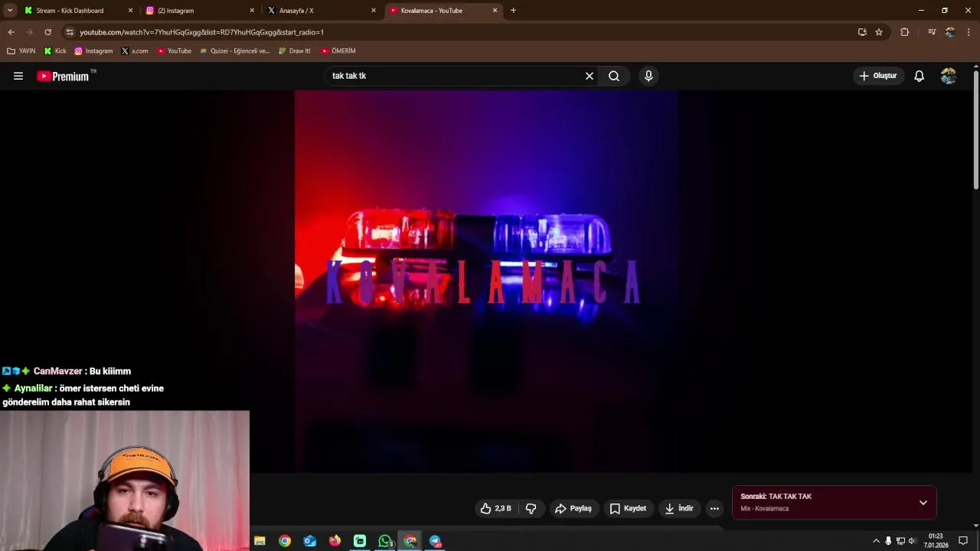Click the Oluştur create button

(x=878, y=76)
